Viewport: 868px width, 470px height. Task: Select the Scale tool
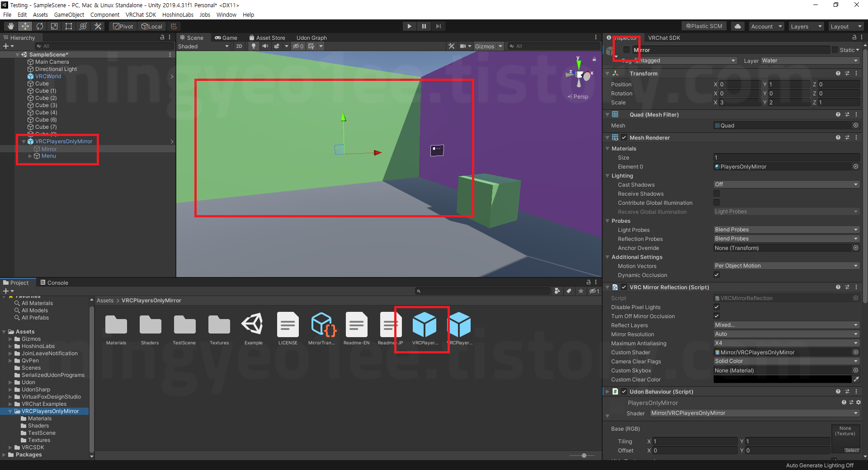pyautogui.click(x=54, y=26)
